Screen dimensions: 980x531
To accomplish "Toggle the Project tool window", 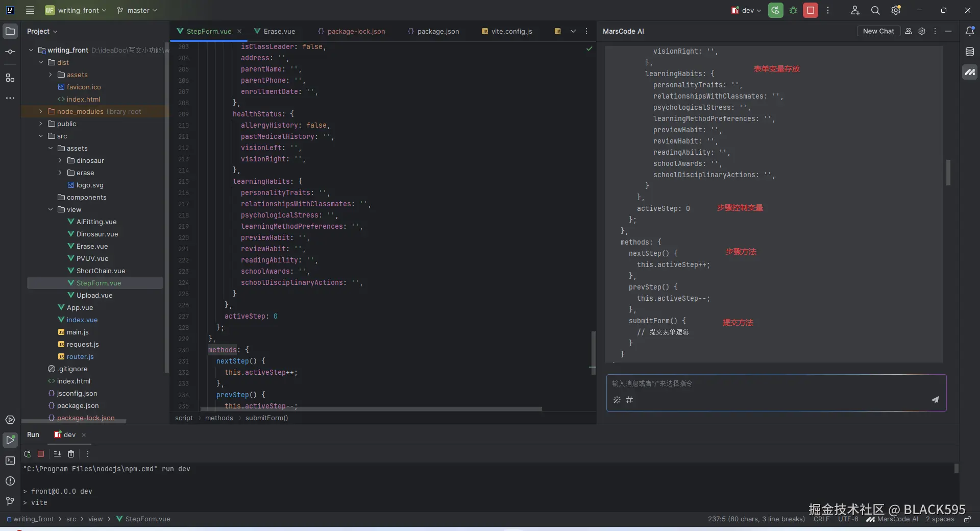I will [10, 31].
